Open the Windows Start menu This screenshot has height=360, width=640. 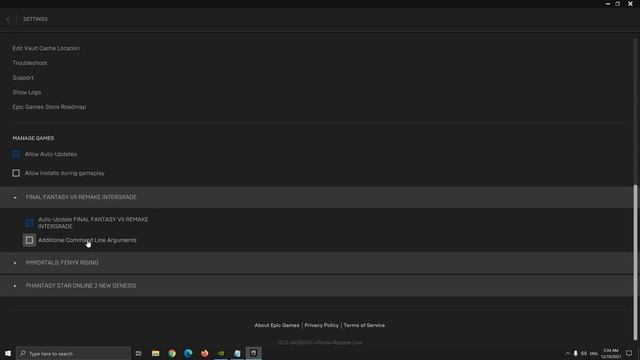tap(8, 353)
